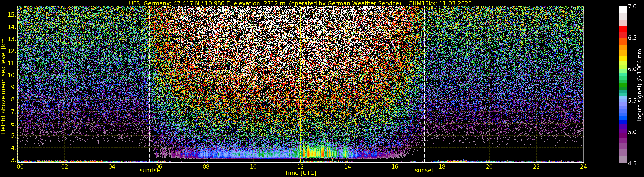Click the bright yellow-orange aerosol peak near 12:30 UTC
The height and width of the screenshot is (177, 644).
313,153
